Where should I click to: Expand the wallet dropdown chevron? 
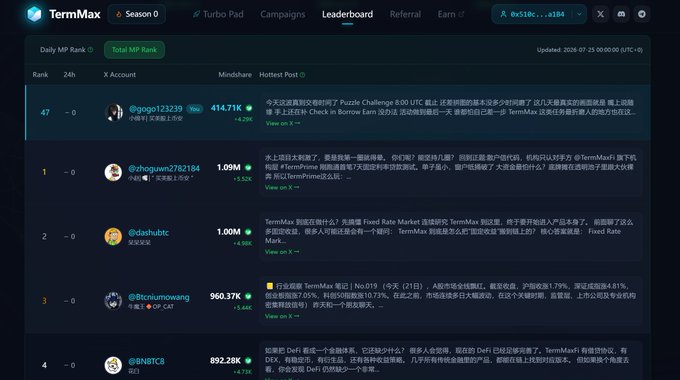[579, 14]
